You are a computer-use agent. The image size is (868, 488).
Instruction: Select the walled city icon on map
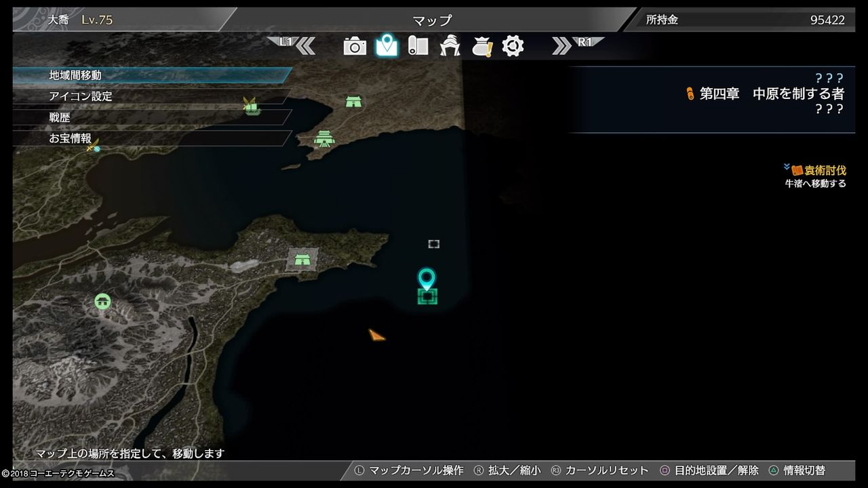click(302, 258)
